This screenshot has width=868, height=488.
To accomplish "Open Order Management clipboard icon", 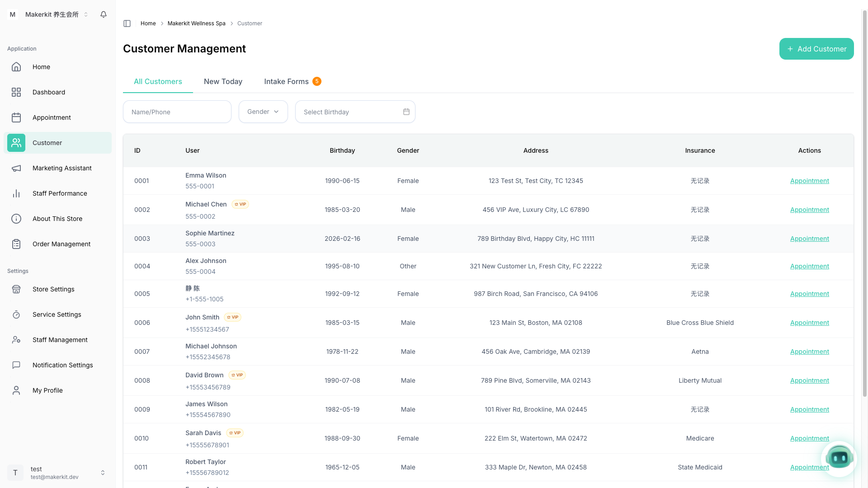I will coord(16,244).
